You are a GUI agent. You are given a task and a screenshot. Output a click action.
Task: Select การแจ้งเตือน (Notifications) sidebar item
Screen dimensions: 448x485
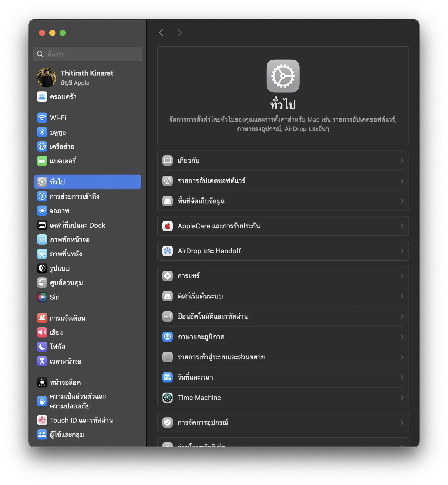67,318
